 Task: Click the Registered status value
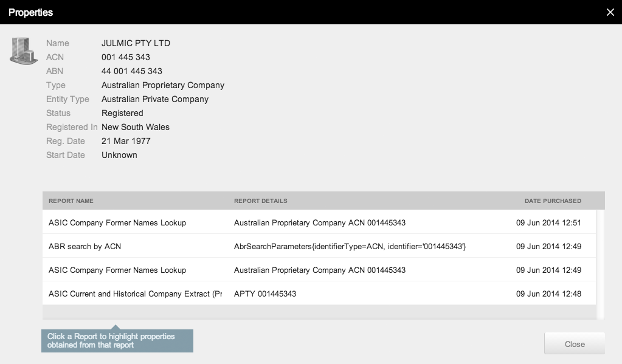(x=122, y=113)
